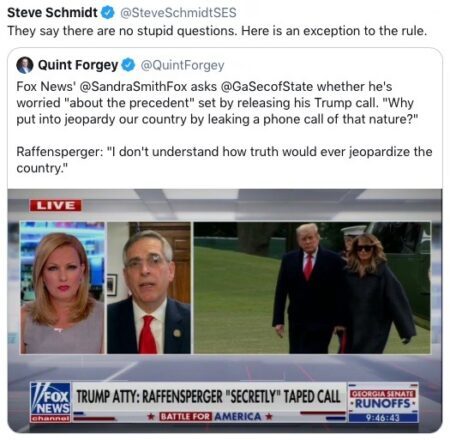Click the Steve Schmidt display name

[52, 13]
